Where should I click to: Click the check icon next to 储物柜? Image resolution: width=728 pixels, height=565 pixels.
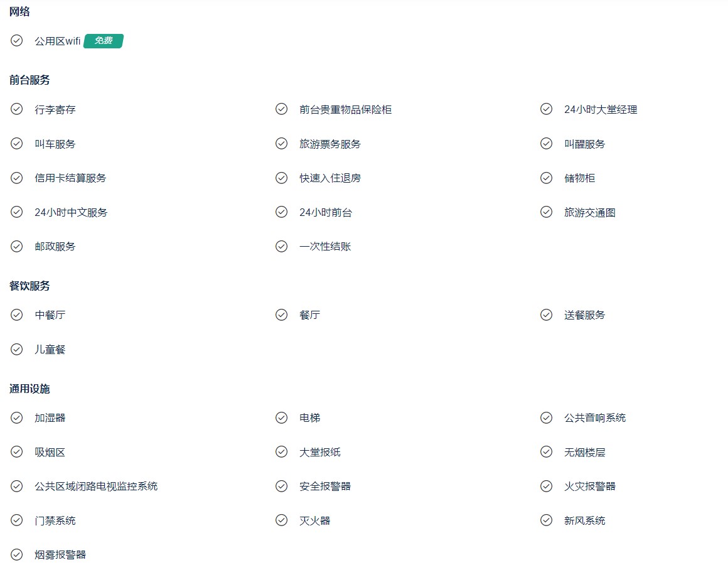(x=547, y=178)
